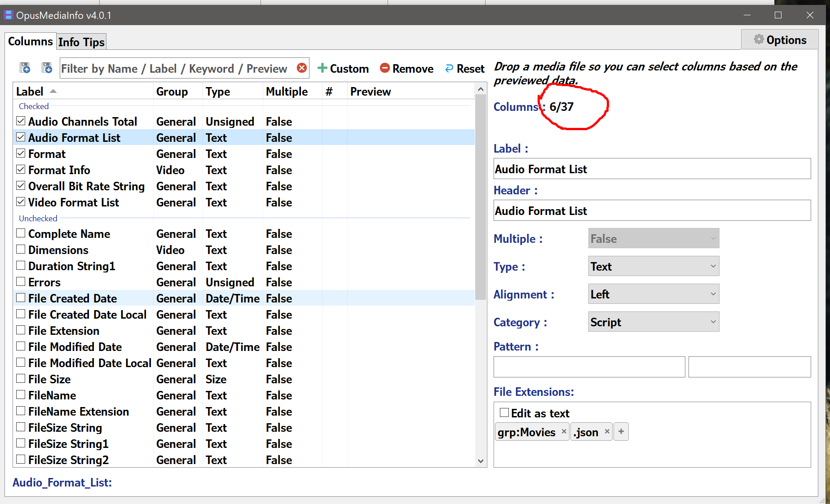Image resolution: width=830 pixels, height=504 pixels.
Task: Sort the list by Group column header
Action: tap(172, 92)
